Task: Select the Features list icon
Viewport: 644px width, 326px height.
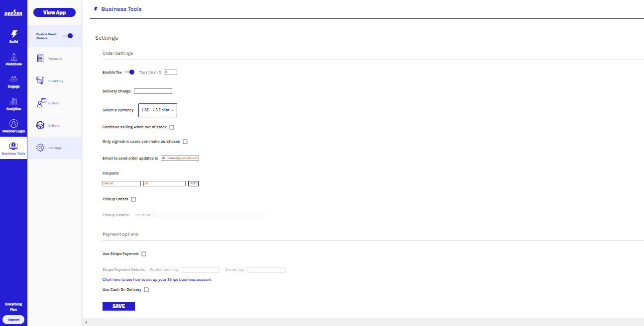Action: 41,59
